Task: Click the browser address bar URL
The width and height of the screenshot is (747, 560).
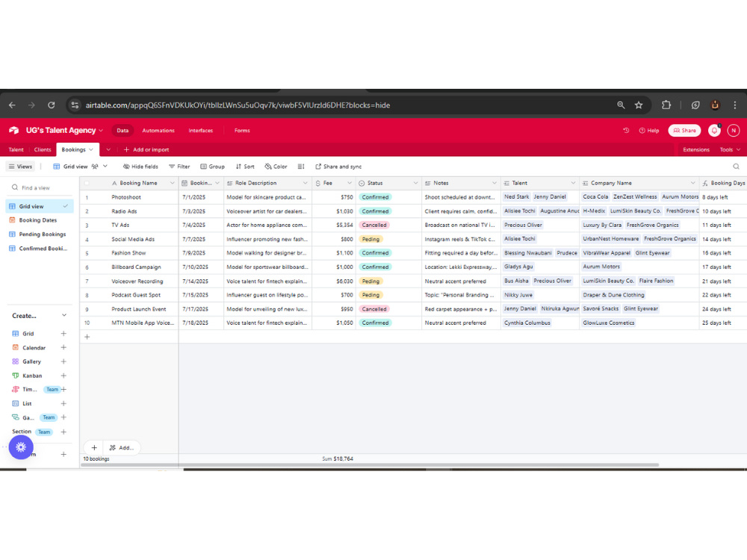Action: tap(238, 105)
